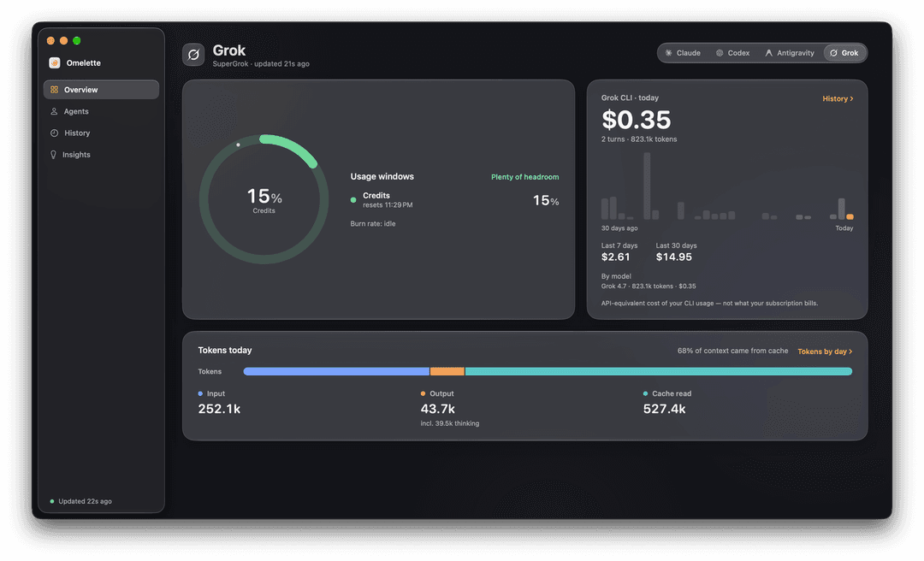Screen dimensions: 924x561
Task: Click the blue Input legend dot
Action: (200, 393)
